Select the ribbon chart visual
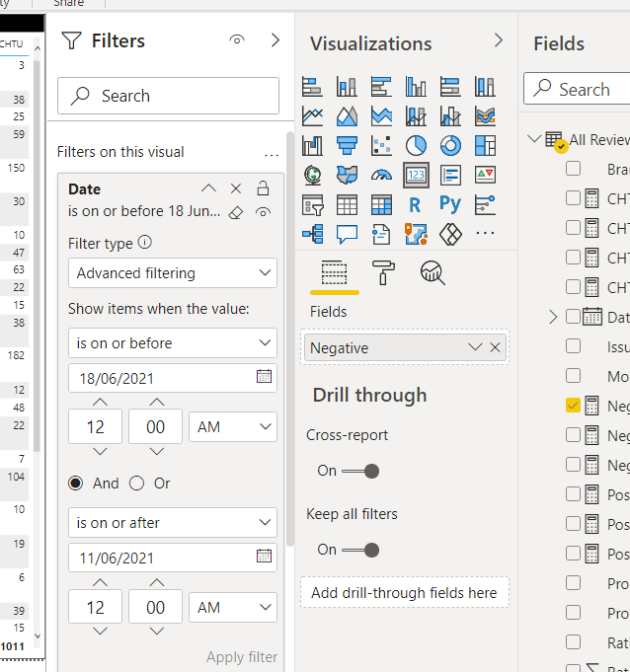The image size is (630, 672). tap(485, 116)
